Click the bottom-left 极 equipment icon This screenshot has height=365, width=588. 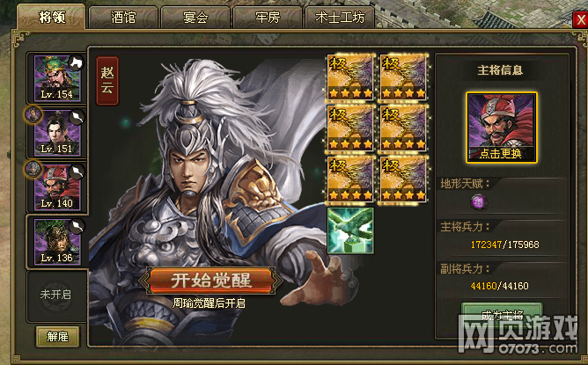tap(350, 179)
